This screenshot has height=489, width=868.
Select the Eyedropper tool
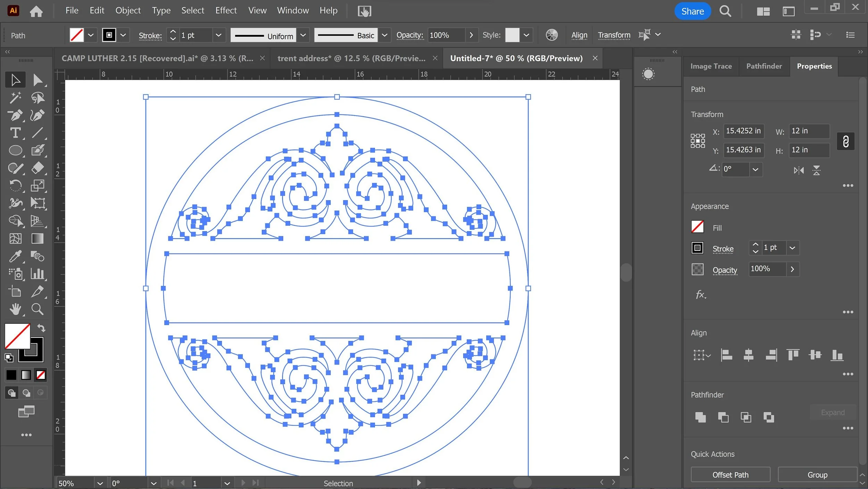tap(15, 256)
